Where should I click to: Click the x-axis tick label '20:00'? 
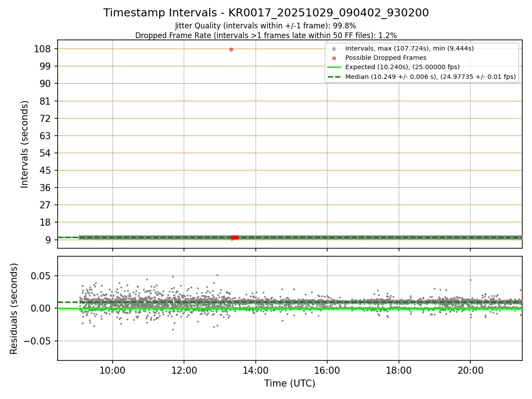[x=470, y=370]
